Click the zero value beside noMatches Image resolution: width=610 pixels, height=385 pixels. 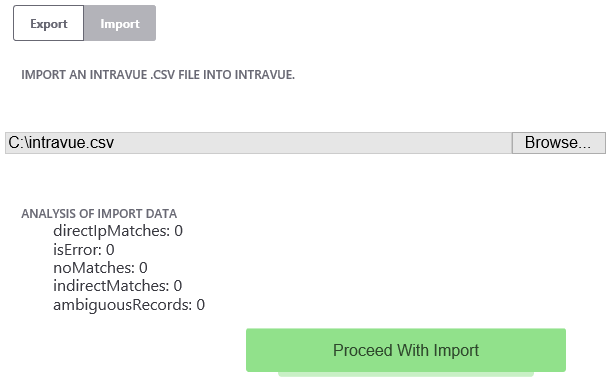(x=143, y=268)
